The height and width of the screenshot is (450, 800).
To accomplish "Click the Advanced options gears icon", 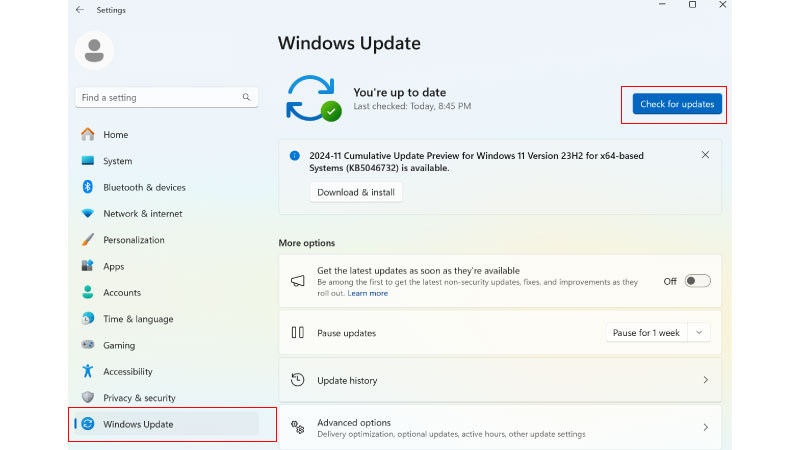I will point(297,427).
